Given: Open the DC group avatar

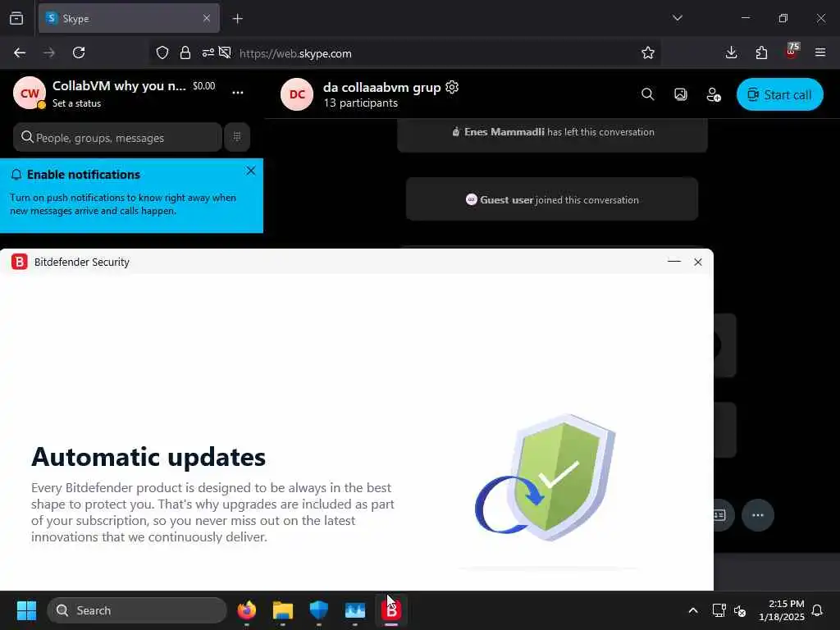Looking at the screenshot, I should point(297,94).
